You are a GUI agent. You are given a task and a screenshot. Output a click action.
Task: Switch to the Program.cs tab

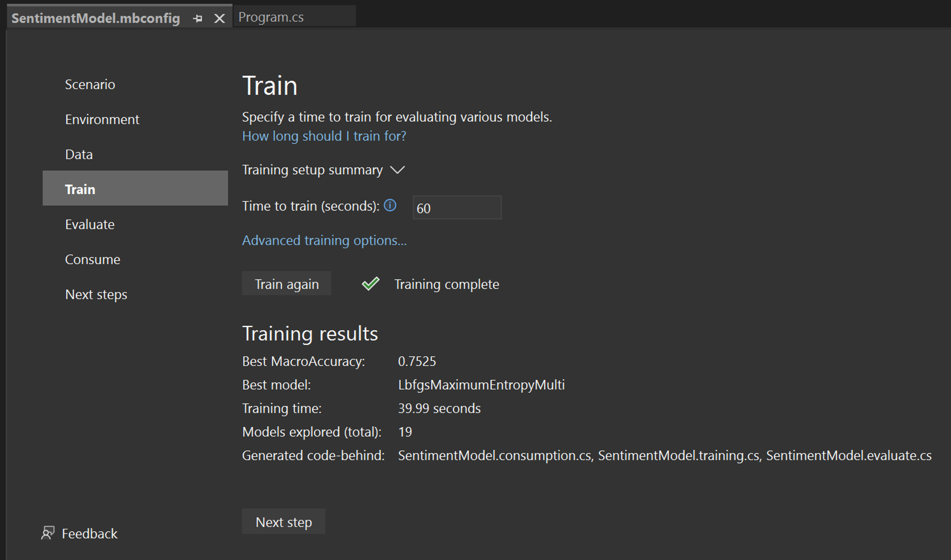click(271, 17)
